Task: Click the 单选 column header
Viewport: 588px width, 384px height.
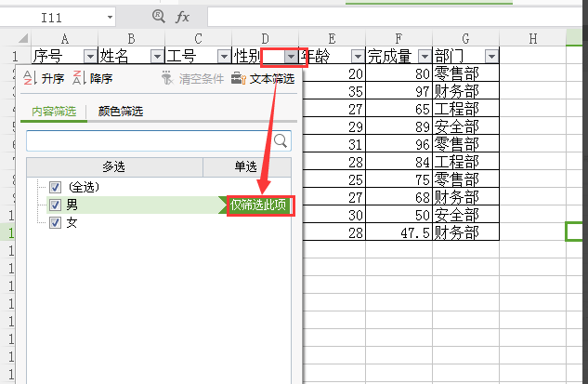Action: [246, 166]
